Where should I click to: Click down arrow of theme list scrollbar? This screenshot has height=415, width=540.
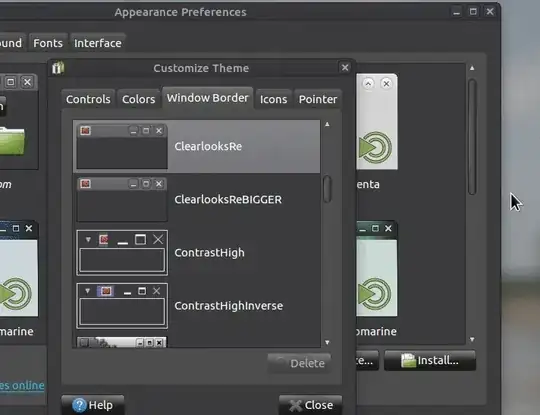(x=472, y=340)
